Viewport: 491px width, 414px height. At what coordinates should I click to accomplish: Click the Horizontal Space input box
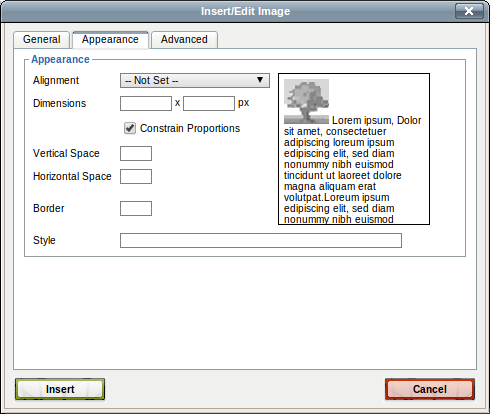[x=136, y=176]
